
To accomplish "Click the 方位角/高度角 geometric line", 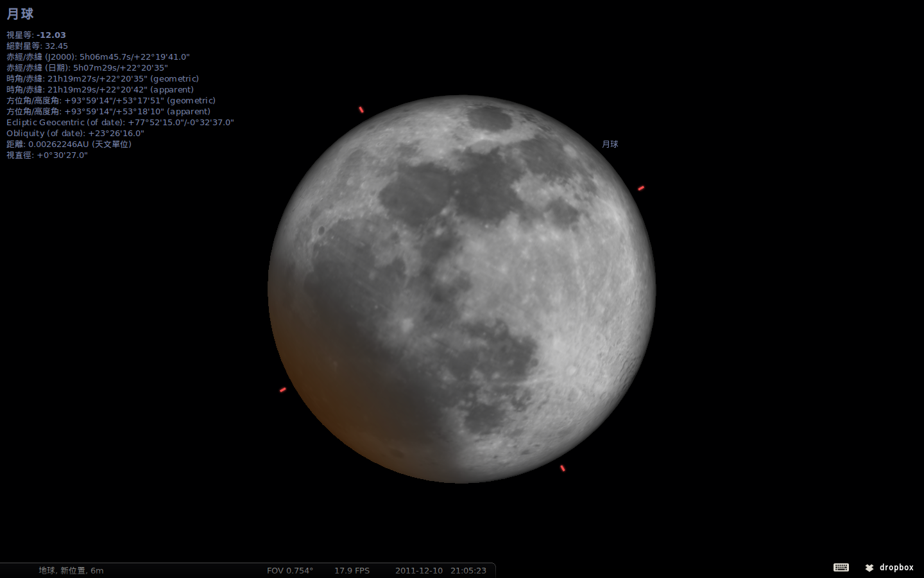I will click(111, 101).
